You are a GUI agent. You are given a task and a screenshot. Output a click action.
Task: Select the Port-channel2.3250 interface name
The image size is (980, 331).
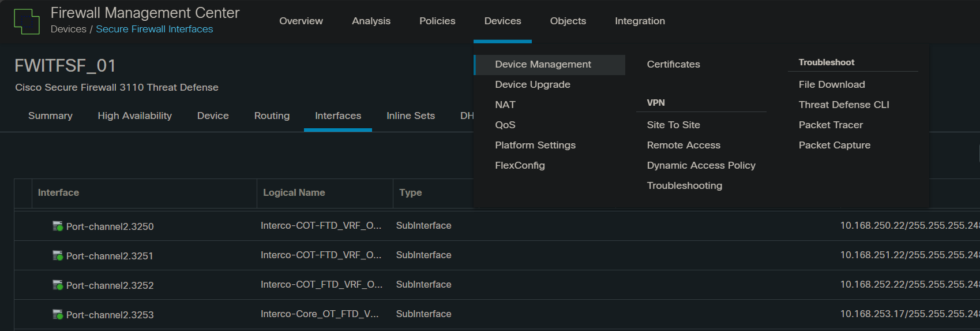coord(110,226)
